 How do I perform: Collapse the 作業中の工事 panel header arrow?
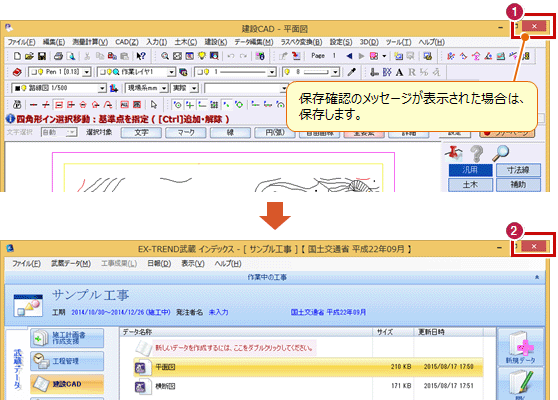[537, 277]
